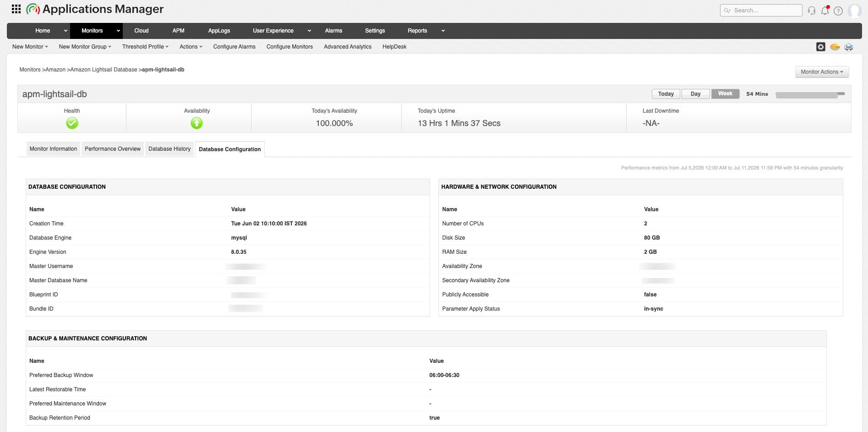Switch to the Database History tab
Image resolution: width=868 pixels, height=432 pixels.
click(169, 149)
